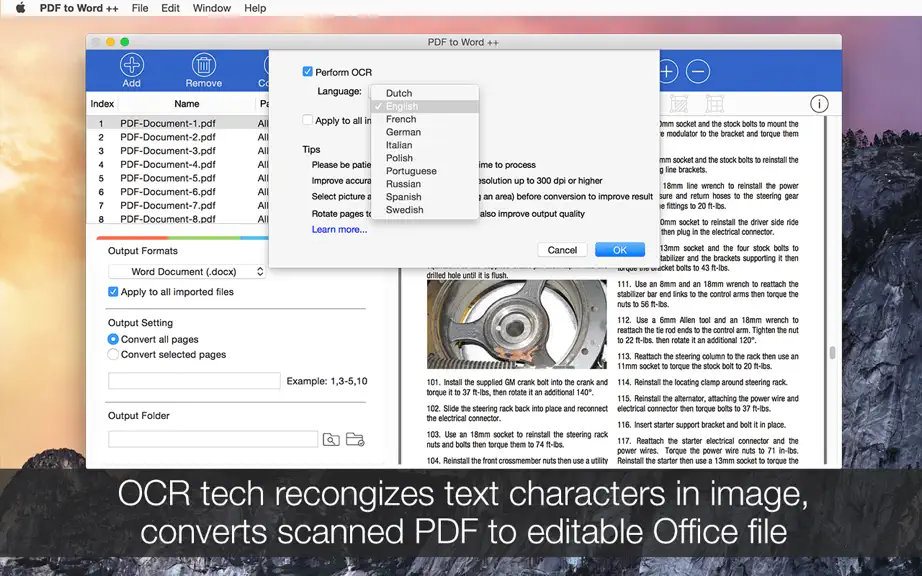Image resolution: width=922 pixels, height=576 pixels.
Task: Select the table grid tool icon
Action: coord(714,104)
